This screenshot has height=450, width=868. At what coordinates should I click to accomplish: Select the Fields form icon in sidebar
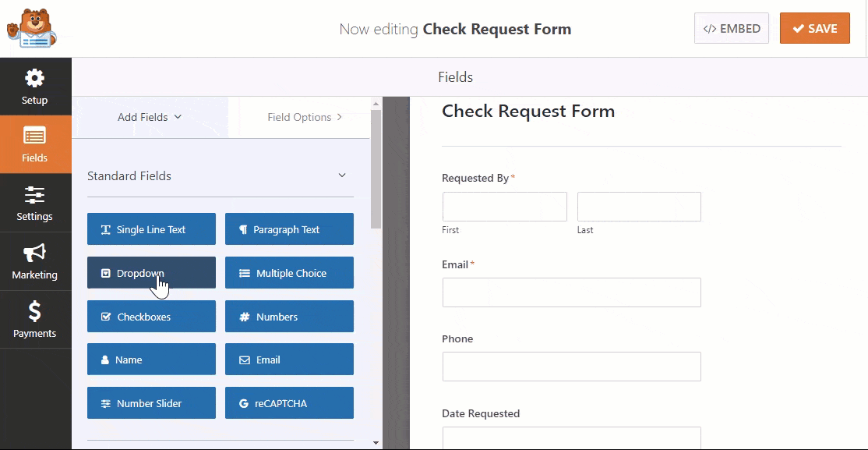[x=35, y=144]
